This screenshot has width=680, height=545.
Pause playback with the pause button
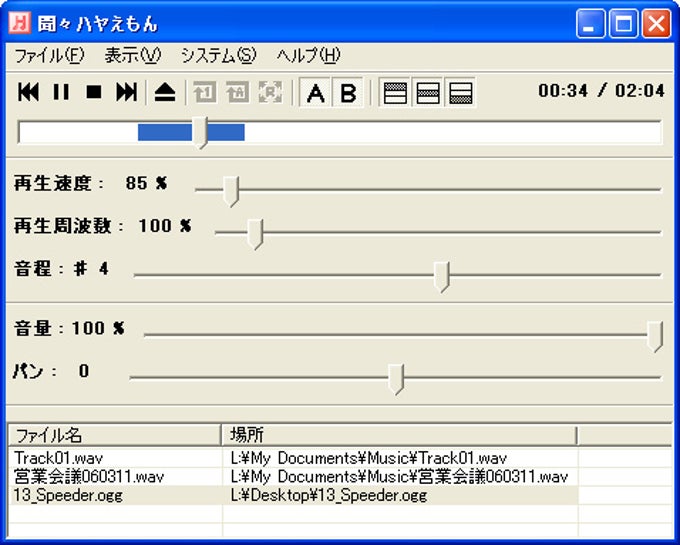61,92
